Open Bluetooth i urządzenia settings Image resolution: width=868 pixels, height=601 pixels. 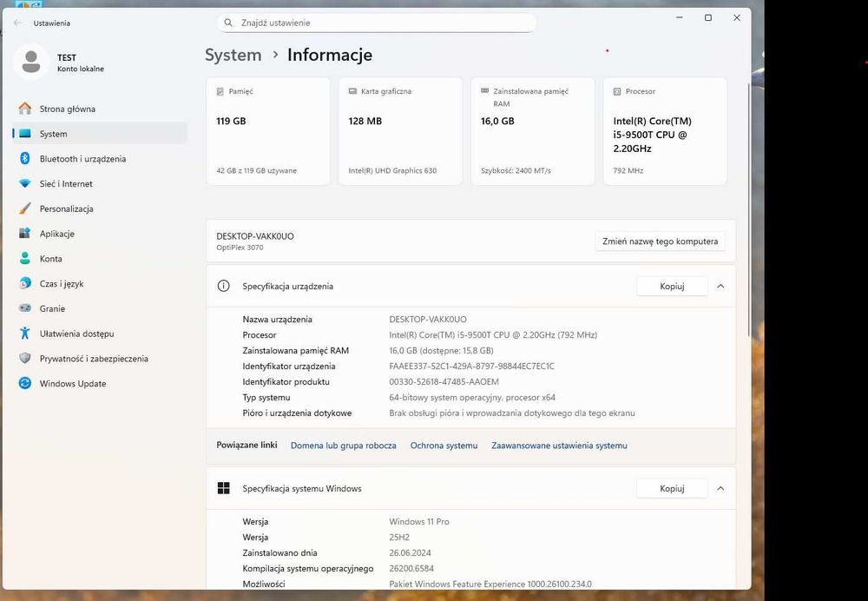pyautogui.click(x=100, y=158)
